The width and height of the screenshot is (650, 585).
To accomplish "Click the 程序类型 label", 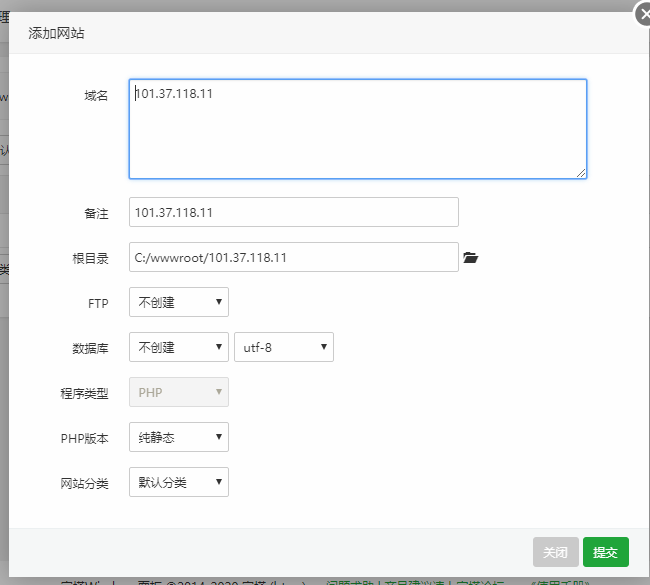I will 85,393.
